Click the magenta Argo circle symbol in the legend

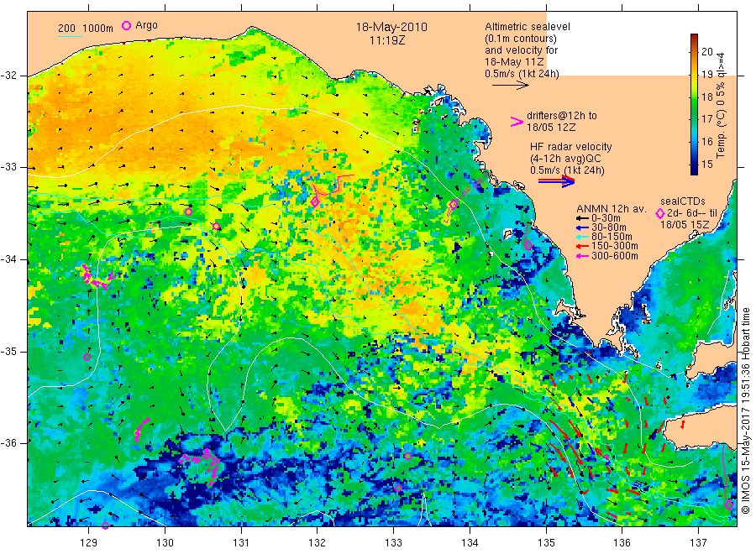(x=126, y=26)
